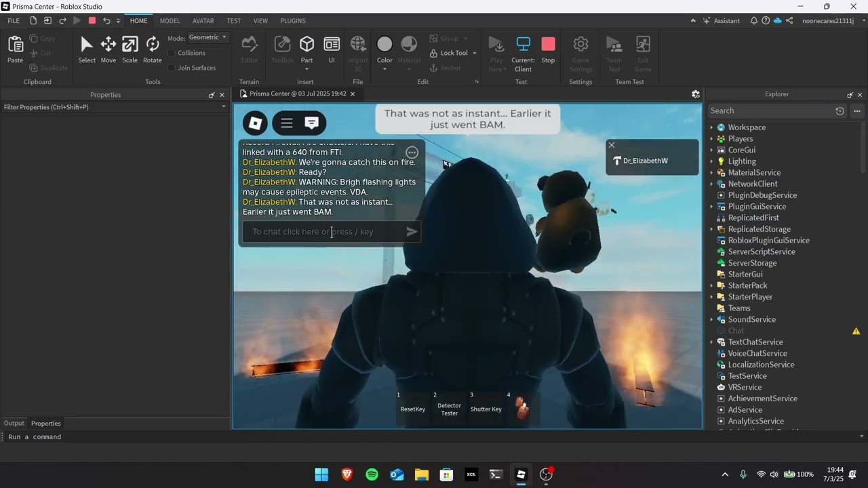The height and width of the screenshot is (488, 868).
Task: Open File Explorer from the taskbar
Action: pyautogui.click(x=421, y=474)
